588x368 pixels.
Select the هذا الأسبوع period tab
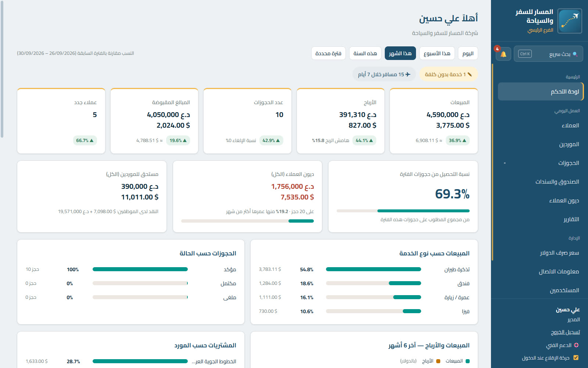(x=437, y=53)
